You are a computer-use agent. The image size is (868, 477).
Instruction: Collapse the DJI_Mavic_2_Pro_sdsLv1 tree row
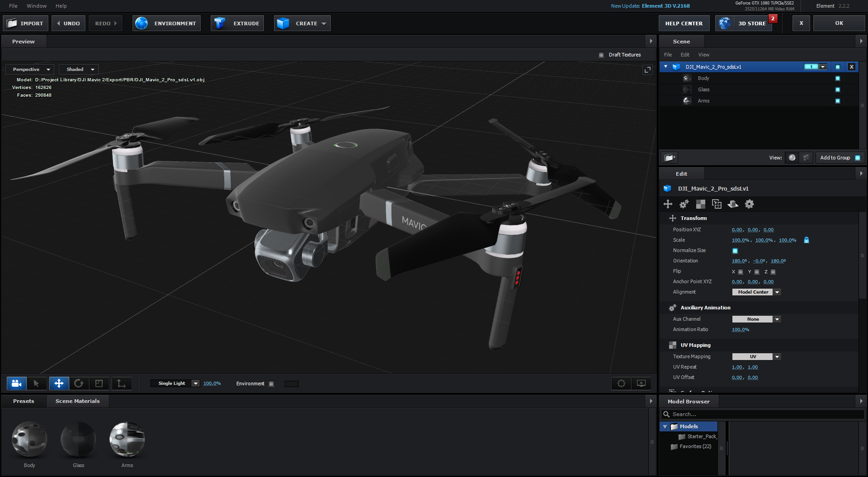tap(665, 67)
